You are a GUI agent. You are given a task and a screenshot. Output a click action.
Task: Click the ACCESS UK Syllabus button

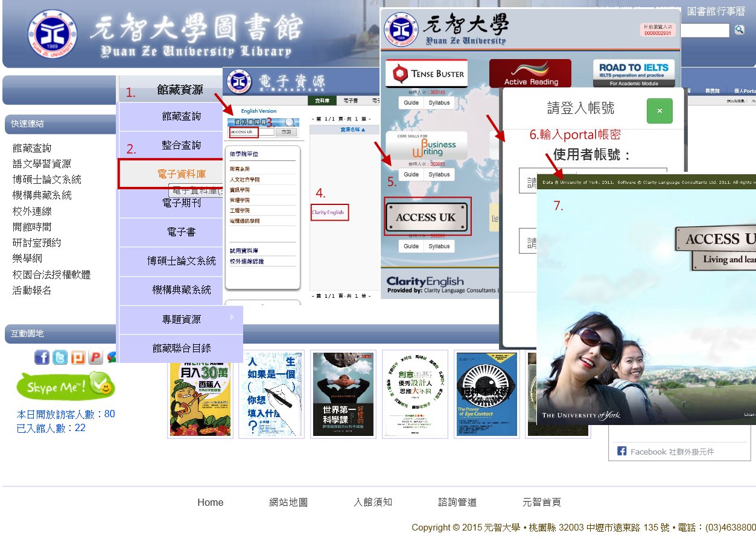click(439, 247)
